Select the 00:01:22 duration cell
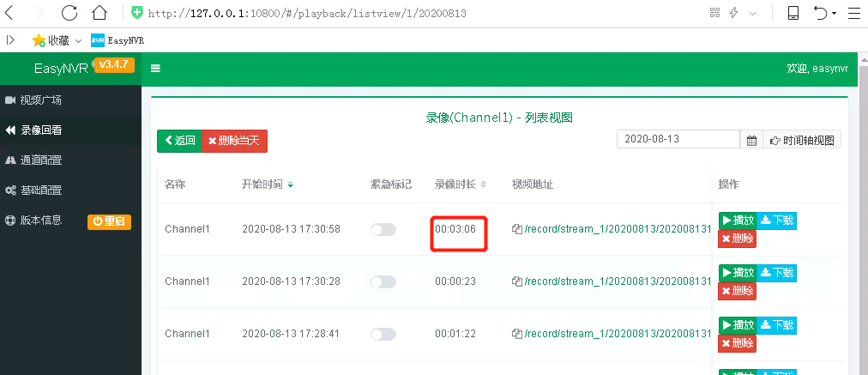 [455, 334]
